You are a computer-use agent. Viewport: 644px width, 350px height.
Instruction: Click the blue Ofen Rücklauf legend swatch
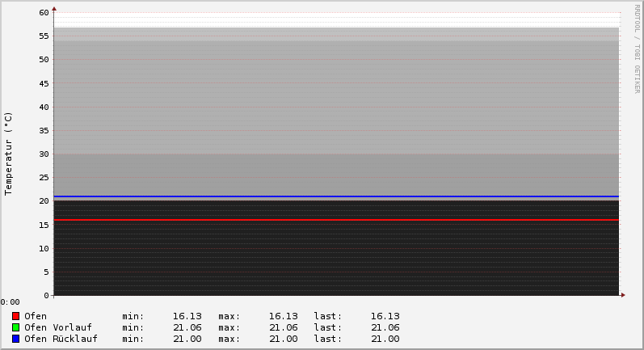click(x=15, y=339)
